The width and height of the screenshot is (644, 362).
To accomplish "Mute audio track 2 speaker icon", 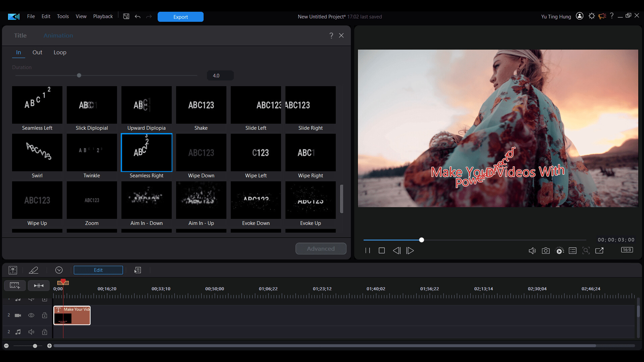I will [31, 332].
